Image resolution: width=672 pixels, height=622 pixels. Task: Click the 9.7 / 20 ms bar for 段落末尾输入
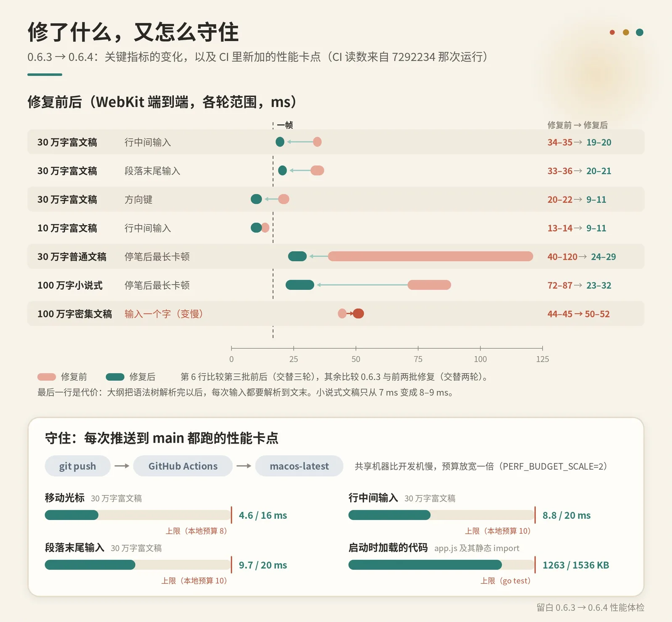[x=138, y=565]
